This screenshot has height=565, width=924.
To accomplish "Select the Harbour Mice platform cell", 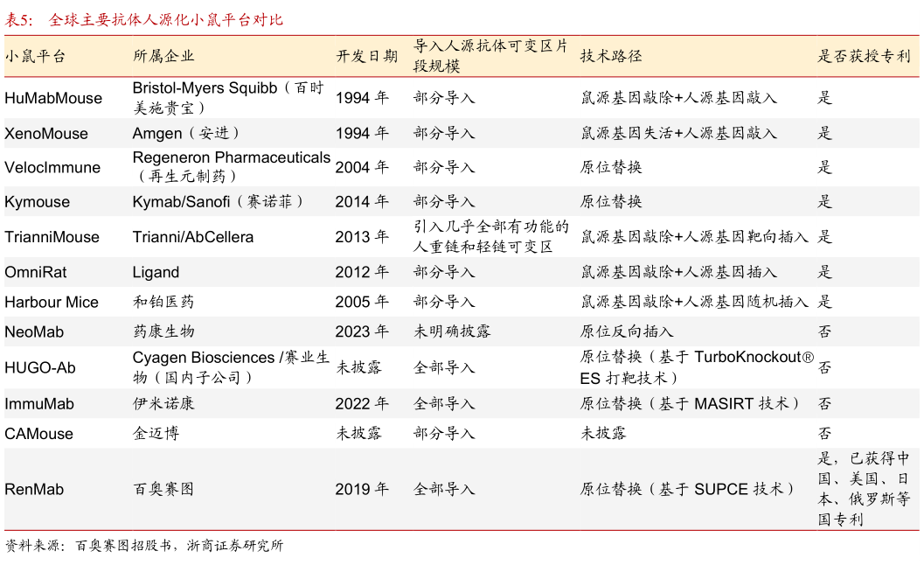I will point(52,302).
